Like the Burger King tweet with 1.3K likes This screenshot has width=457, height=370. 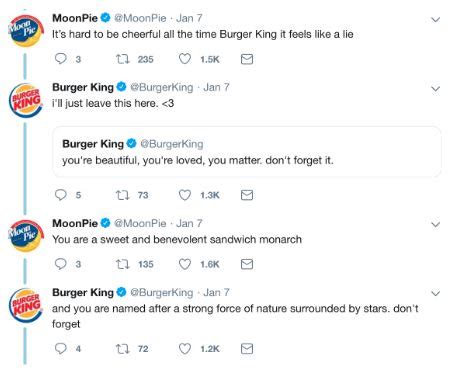coord(185,195)
